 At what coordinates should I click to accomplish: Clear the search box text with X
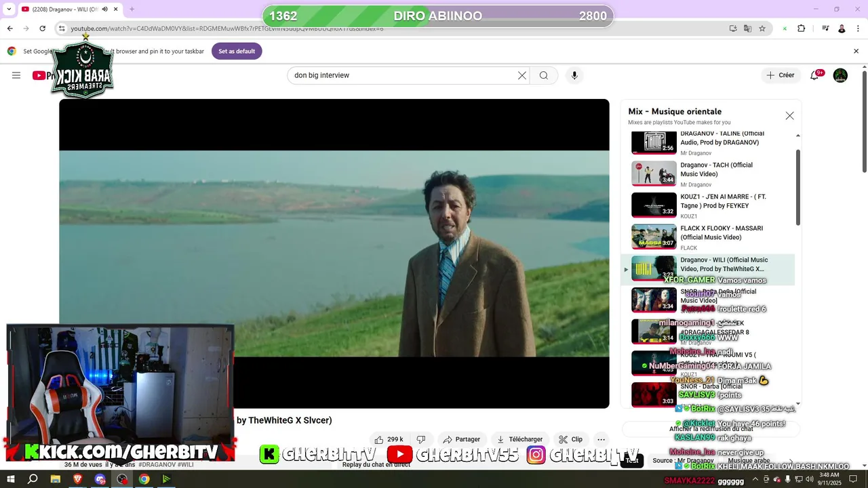pos(522,75)
